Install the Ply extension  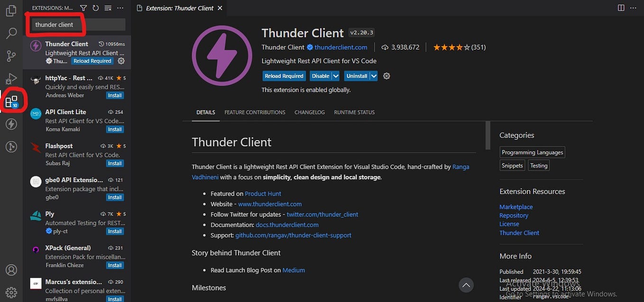point(115,231)
